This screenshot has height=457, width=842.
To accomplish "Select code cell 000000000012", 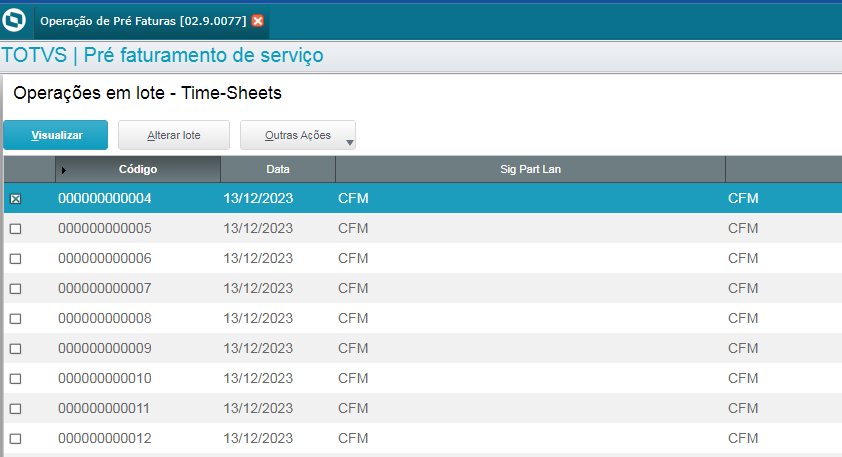I will click(x=105, y=438).
